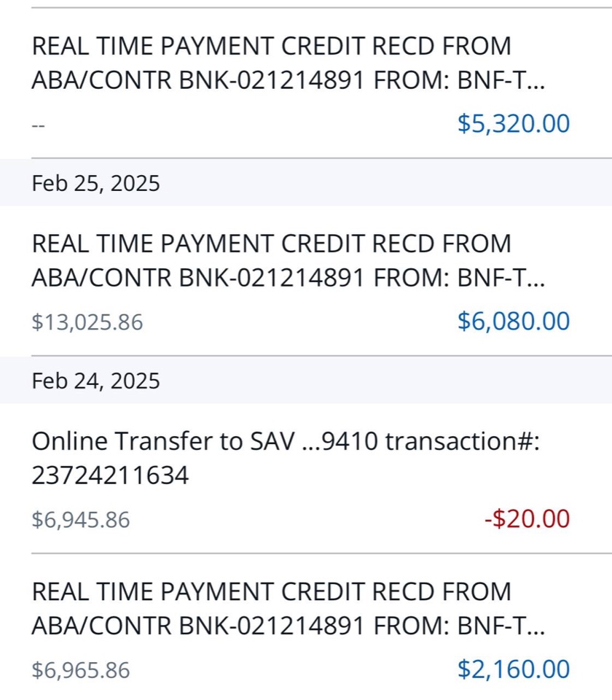The height and width of the screenshot is (700, 612).
Task: Open the $6,080.00 real time payment credit
Action: point(306,281)
